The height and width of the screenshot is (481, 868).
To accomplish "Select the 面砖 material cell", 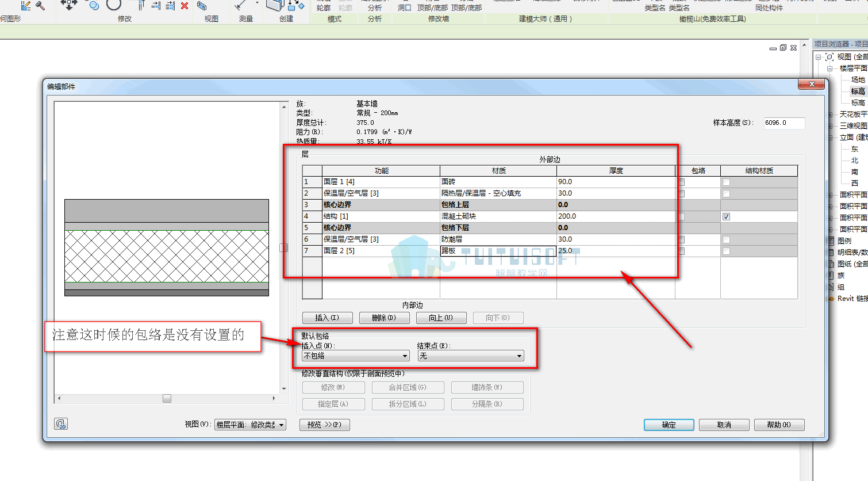I will (498, 182).
